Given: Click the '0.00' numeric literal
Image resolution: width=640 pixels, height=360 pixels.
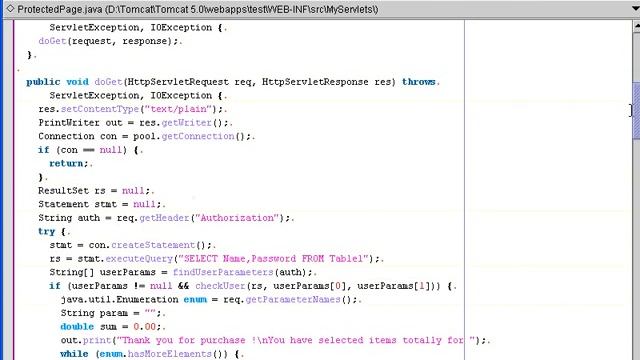Looking at the screenshot, I should click(x=144, y=327).
